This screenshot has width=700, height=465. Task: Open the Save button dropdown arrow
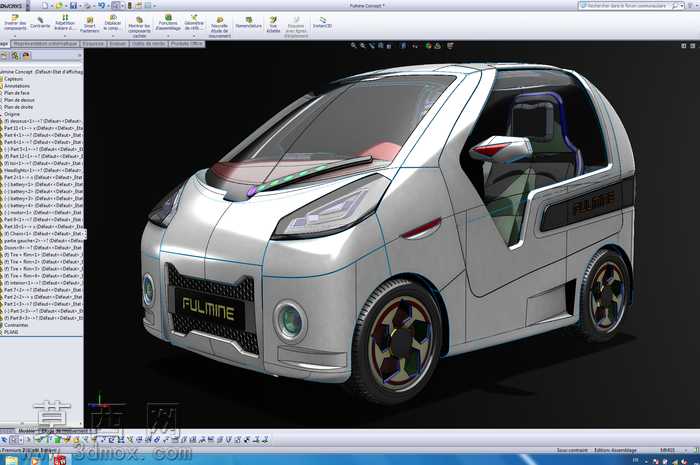point(80,6)
